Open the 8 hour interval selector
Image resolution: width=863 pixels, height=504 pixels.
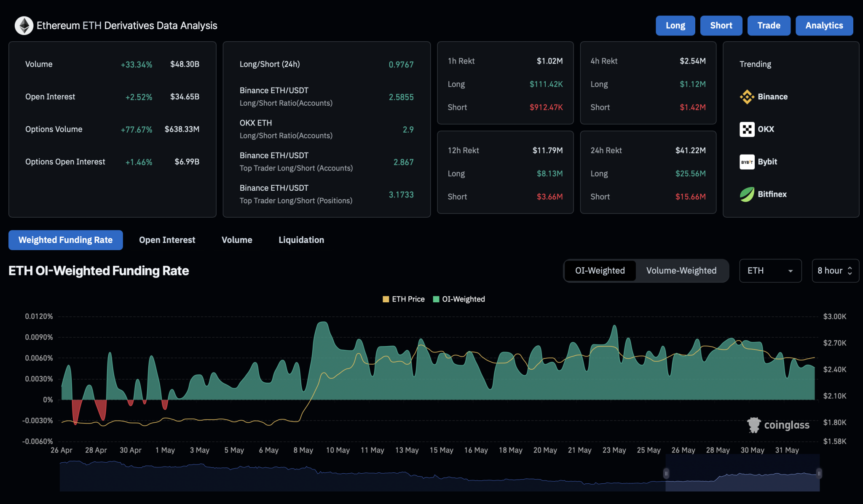pyautogui.click(x=835, y=271)
